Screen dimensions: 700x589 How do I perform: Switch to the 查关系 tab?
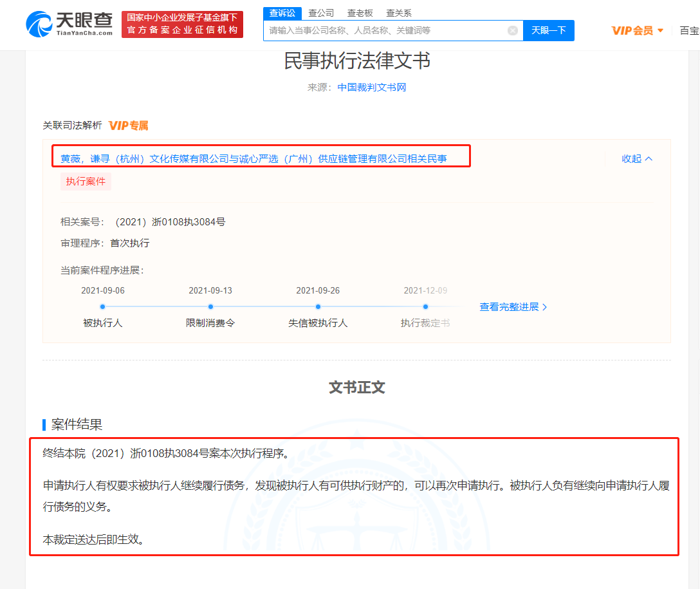[399, 13]
